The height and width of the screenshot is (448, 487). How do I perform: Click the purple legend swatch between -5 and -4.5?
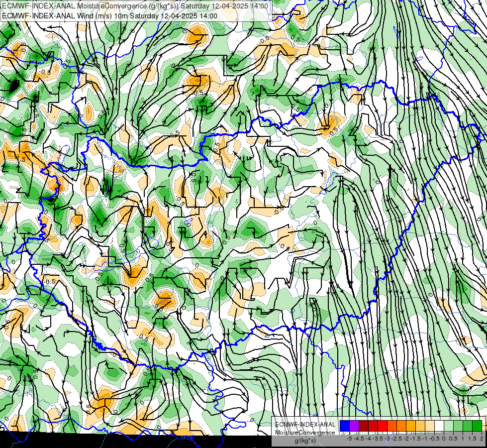coord(354,426)
